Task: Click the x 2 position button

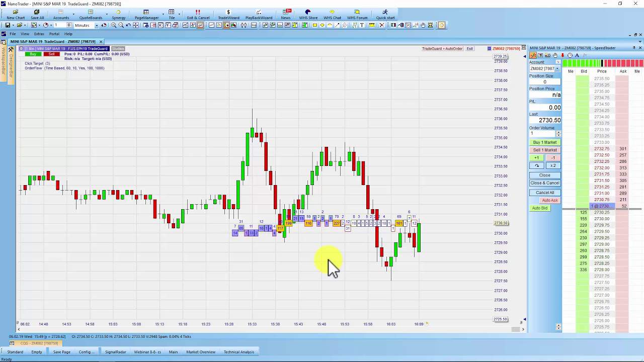Action: click(x=553, y=166)
